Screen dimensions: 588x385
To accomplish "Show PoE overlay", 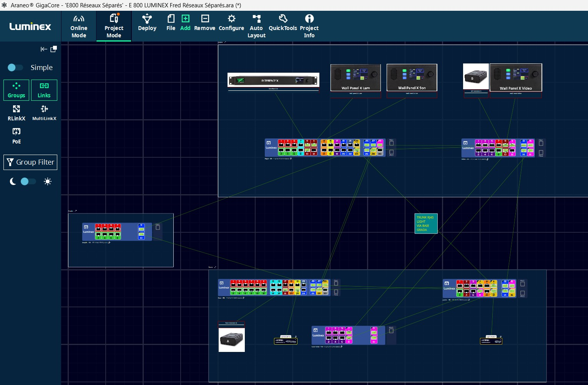I will (x=17, y=136).
